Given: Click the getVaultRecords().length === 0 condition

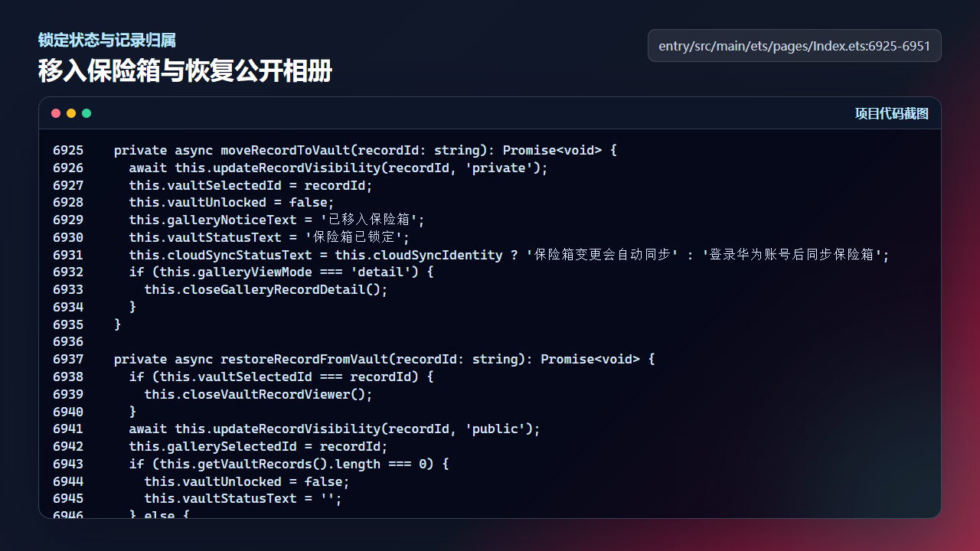Looking at the screenshot, I should pos(289,464).
